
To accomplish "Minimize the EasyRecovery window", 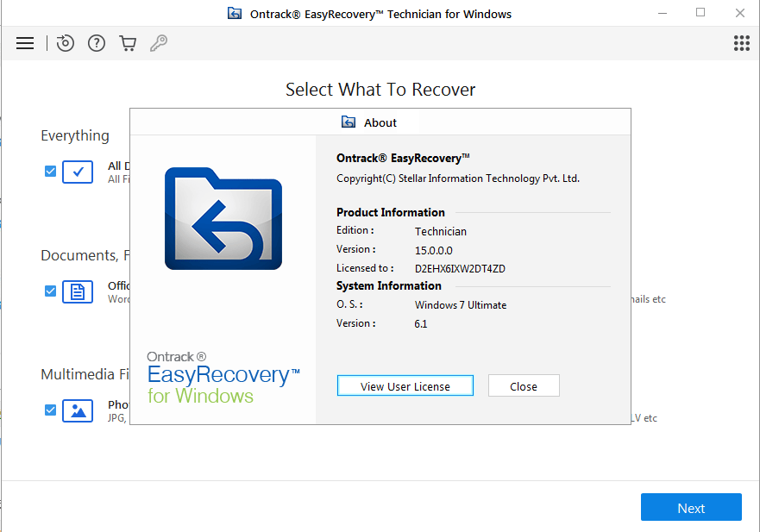I will pyautogui.click(x=662, y=13).
